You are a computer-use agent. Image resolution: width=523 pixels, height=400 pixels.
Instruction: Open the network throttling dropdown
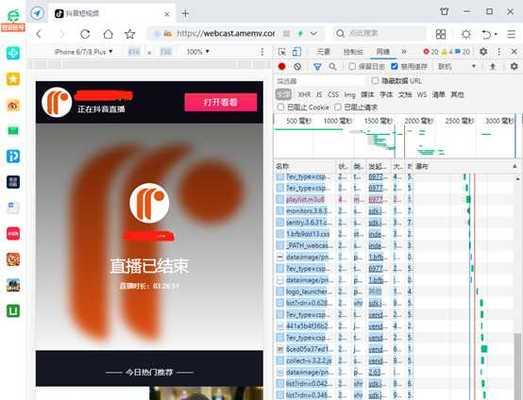click(x=456, y=67)
